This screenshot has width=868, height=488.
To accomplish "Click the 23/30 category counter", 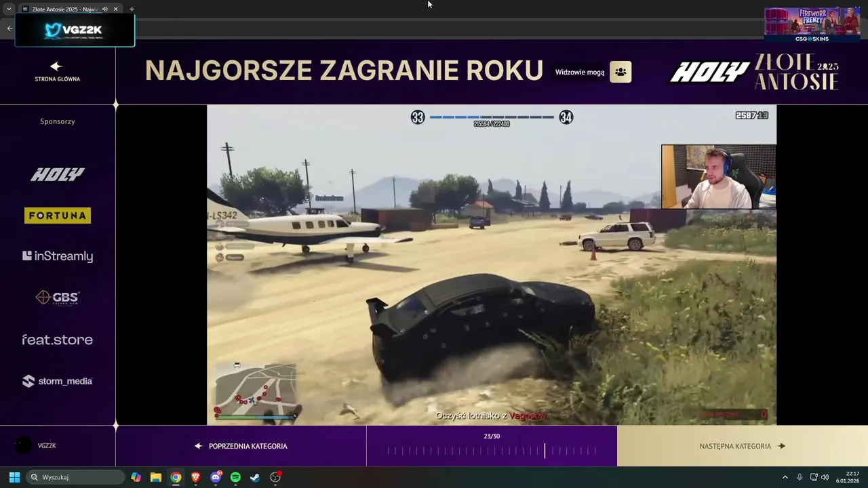I will click(492, 436).
